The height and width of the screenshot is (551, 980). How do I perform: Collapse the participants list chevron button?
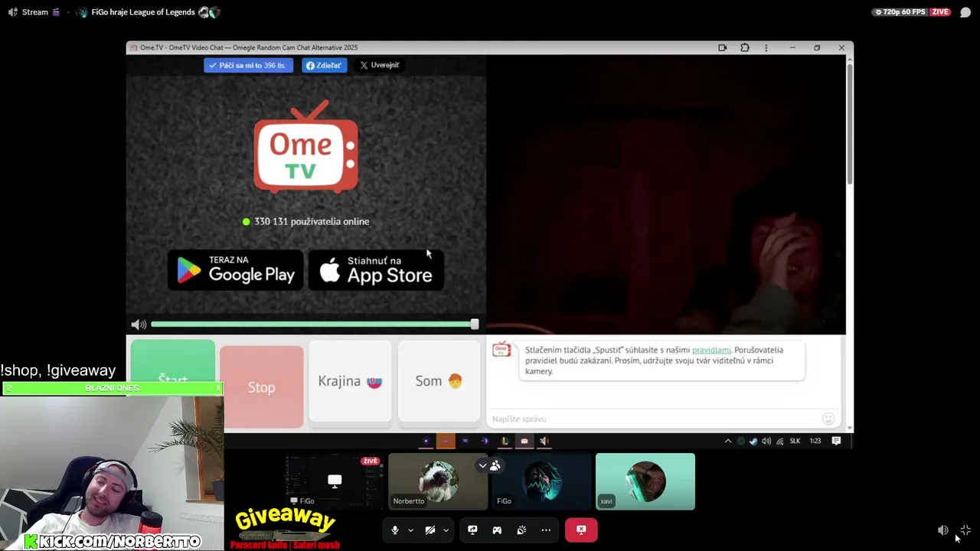[482, 465]
